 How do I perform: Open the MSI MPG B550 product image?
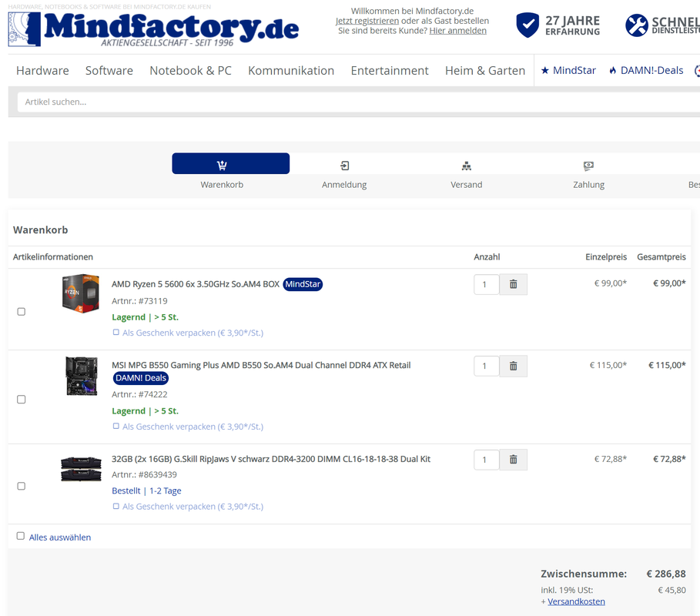82,376
